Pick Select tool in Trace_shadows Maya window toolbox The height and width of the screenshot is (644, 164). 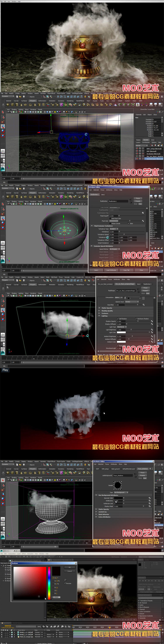coord(3,480)
